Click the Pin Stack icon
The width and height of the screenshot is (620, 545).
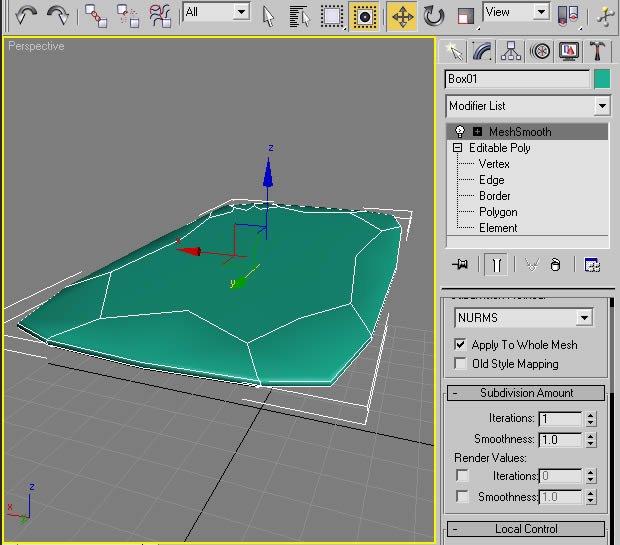pyautogui.click(x=461, y=264)
